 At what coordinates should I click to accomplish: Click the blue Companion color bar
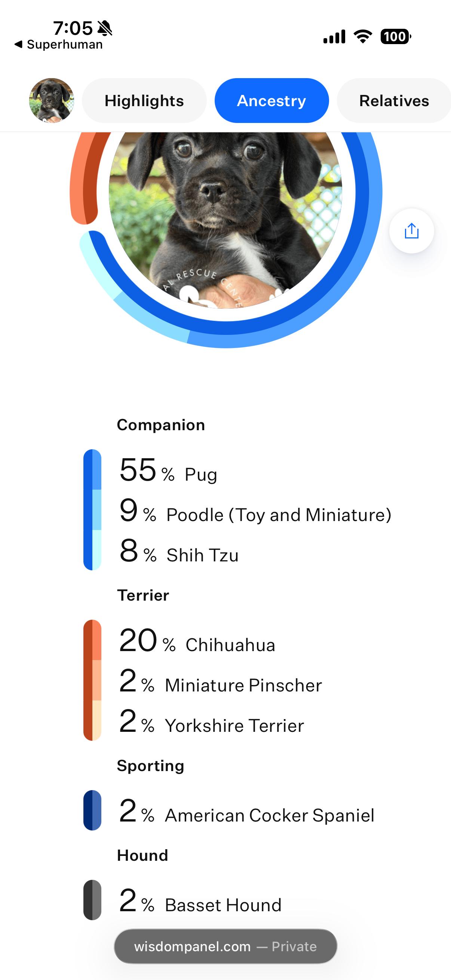[92, 510]
